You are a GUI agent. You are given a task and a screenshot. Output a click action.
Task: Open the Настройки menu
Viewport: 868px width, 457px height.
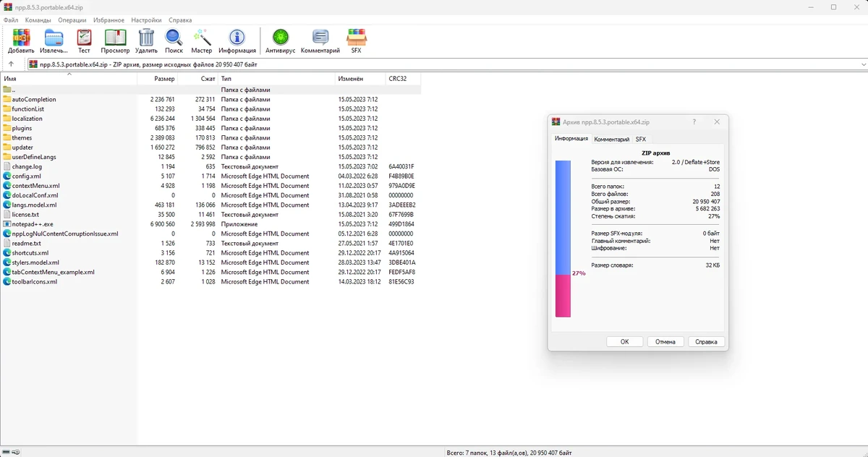pyautogui.click(x=147, y=20)
